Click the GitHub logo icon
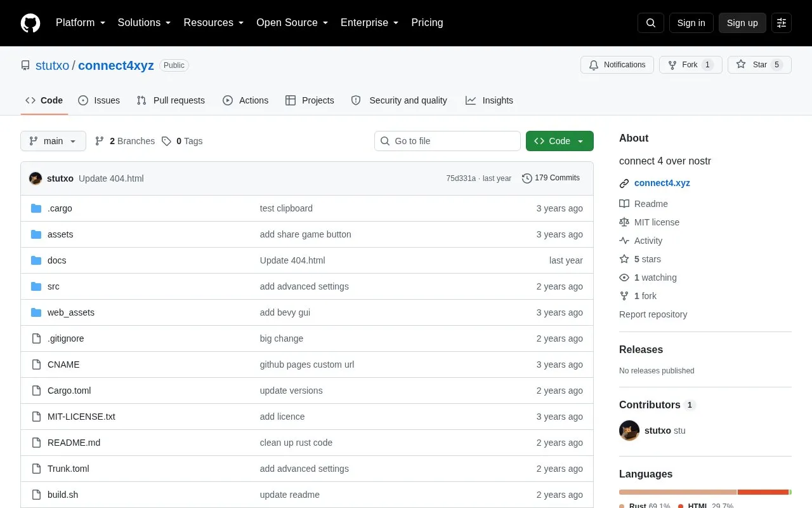 [x=30, y=23]
